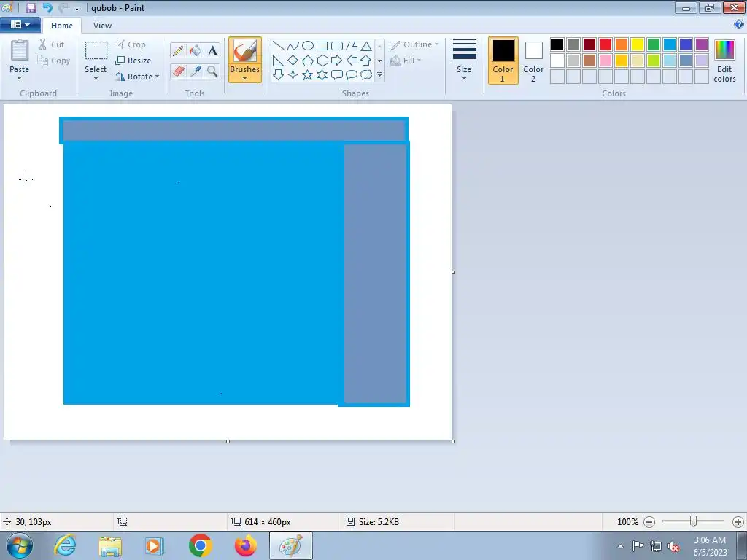
Task: Activate the Text tool
Action: pos(212,50)
